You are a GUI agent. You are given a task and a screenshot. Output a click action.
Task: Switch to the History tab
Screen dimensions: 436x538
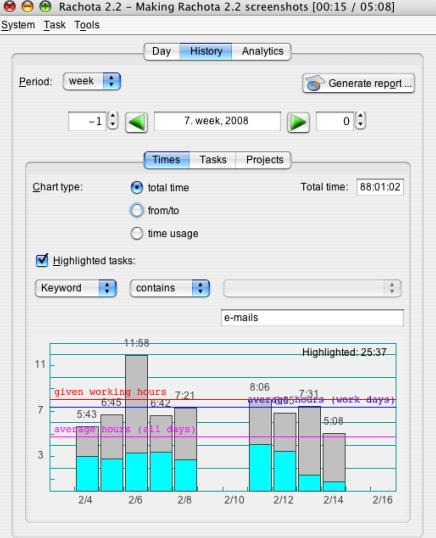click(206, 51)
